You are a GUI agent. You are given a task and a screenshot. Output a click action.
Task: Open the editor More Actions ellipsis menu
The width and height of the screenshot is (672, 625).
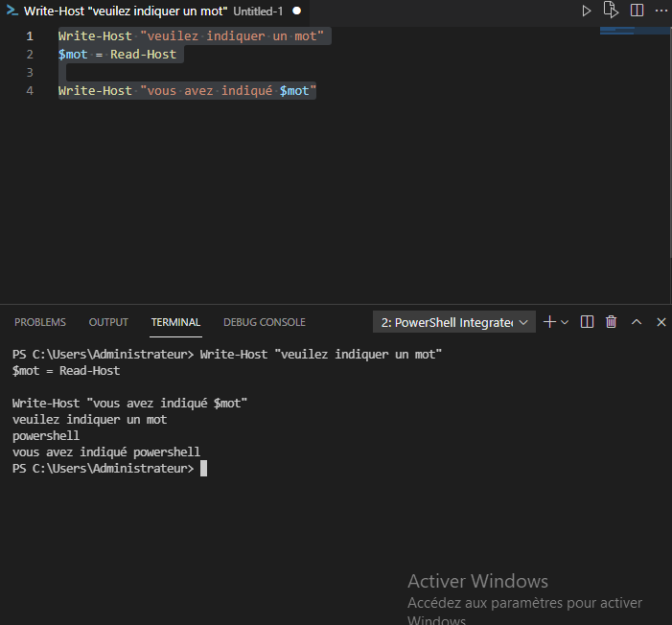660,11
